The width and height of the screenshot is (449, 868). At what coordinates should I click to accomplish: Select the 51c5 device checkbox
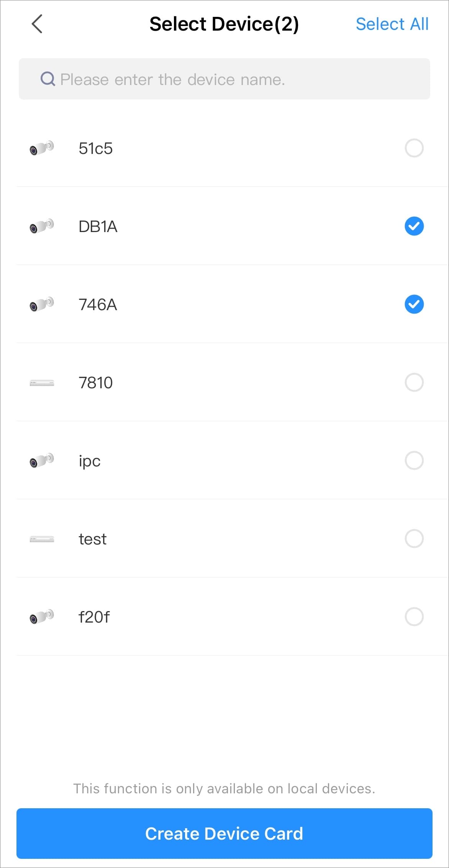414,148
